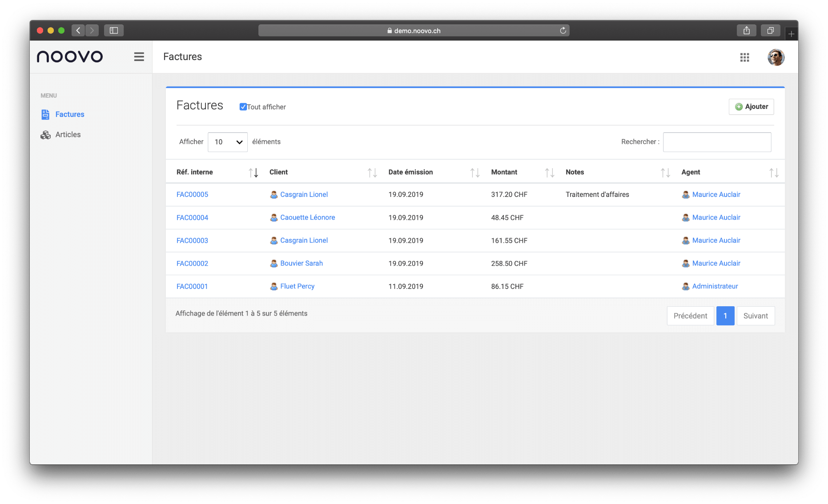Focus the Rechercher search field

pyautogui.click(x=717, y=142)
